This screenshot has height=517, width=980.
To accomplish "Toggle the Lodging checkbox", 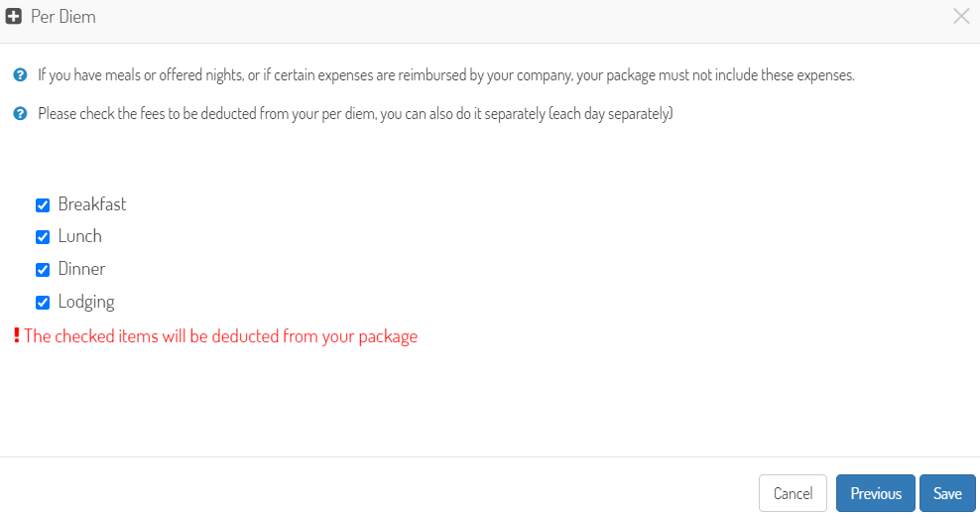I will 43,303.
